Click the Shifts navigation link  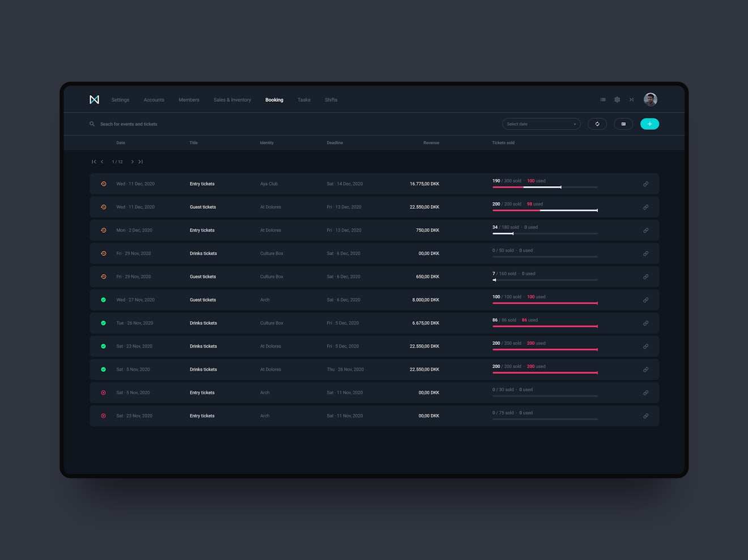[x=331, y=100]
